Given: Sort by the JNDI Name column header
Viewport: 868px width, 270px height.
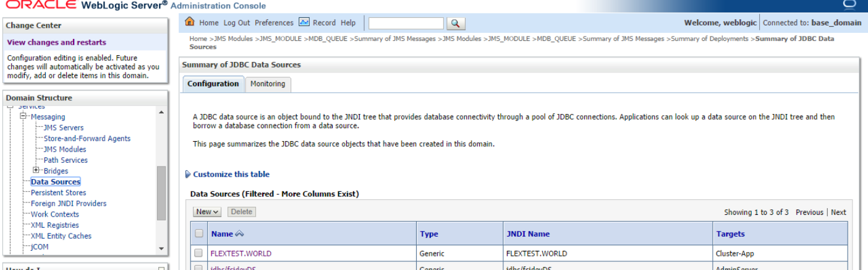Looking at the screenshot, I should pyautogui.click(x=528, y=234).
